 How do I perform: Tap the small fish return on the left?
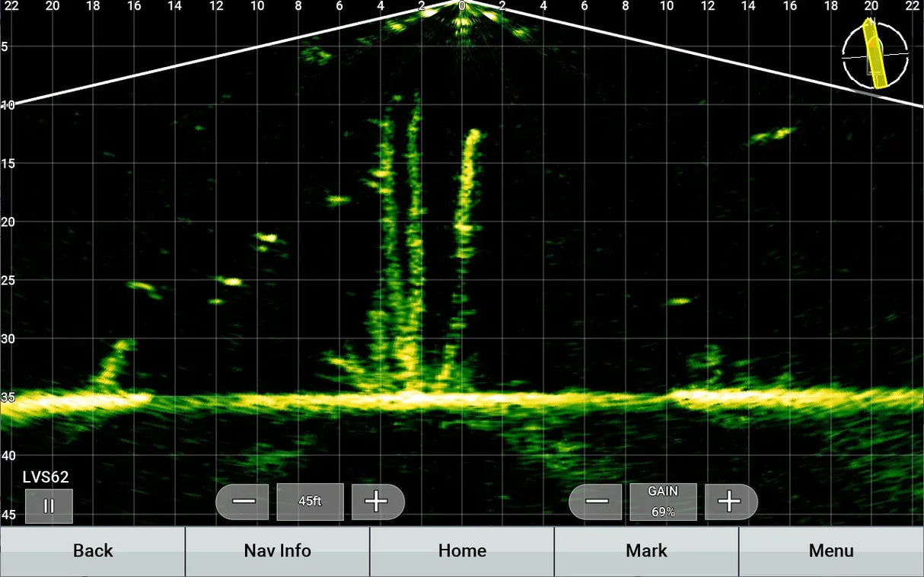pos(139,285)
